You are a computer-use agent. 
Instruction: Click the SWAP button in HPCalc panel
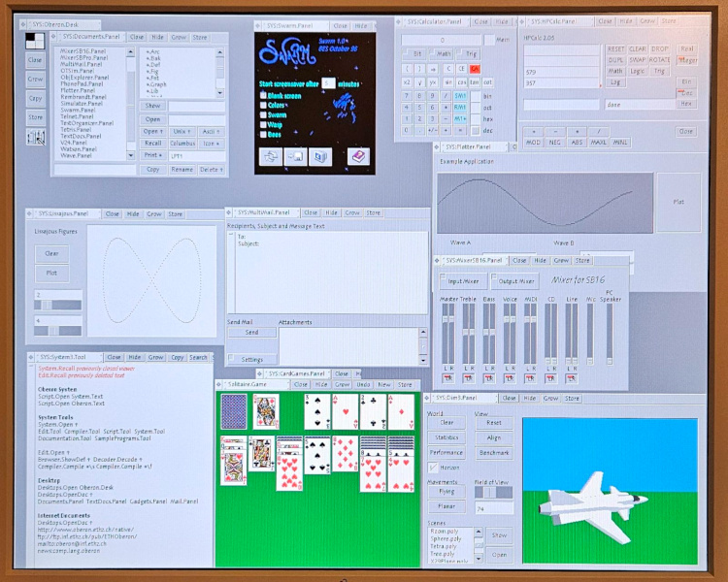638,60
